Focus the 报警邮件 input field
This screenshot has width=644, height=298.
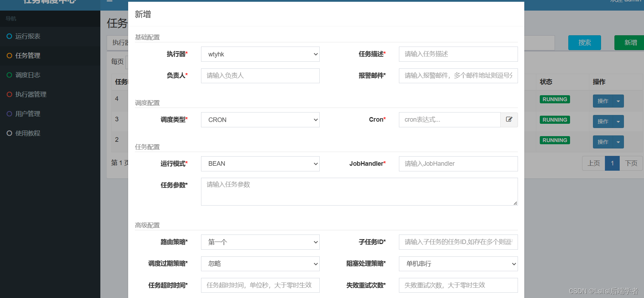tap(458, 76)
